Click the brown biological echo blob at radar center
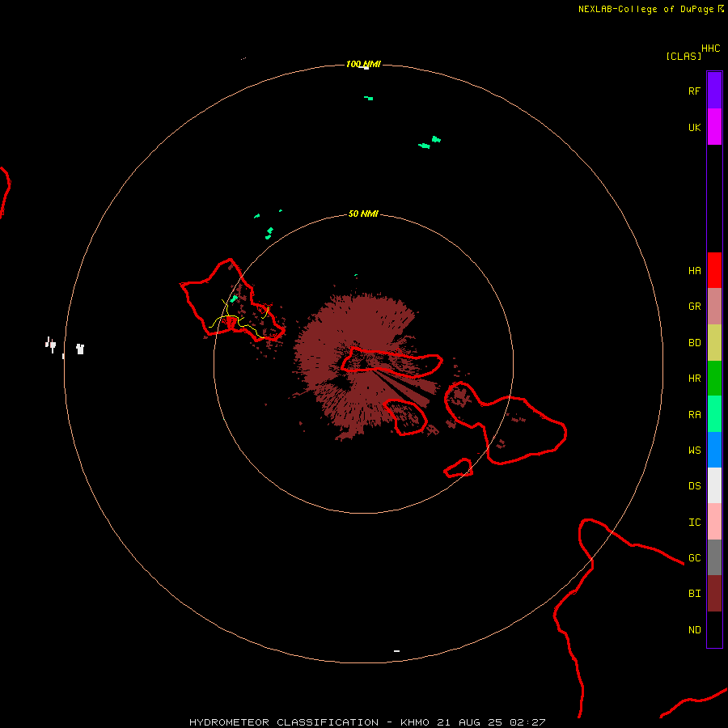 click(x=365, y=366)
